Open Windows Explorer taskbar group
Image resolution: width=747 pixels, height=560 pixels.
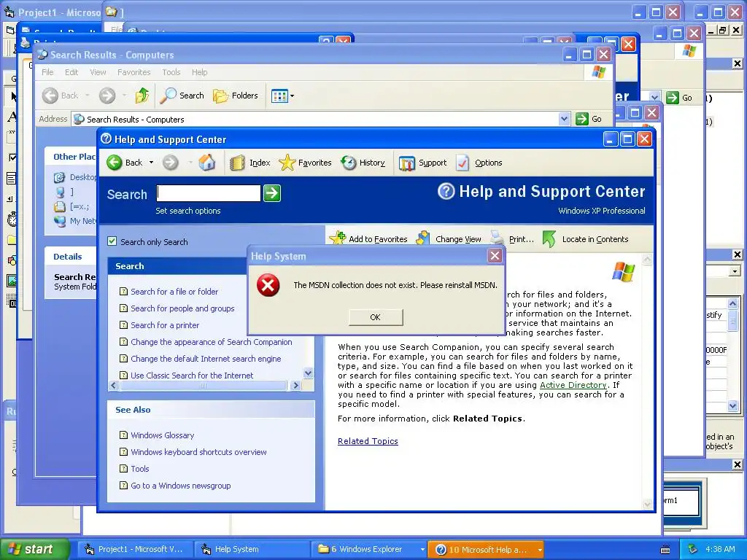tap(369, 550)
